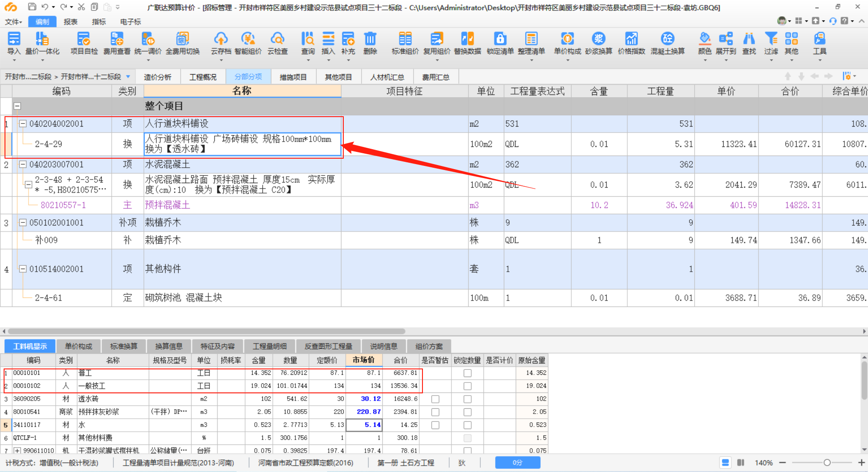Open 电子标 menu
This screenshot has height=472, width=868.
point(130,22)
